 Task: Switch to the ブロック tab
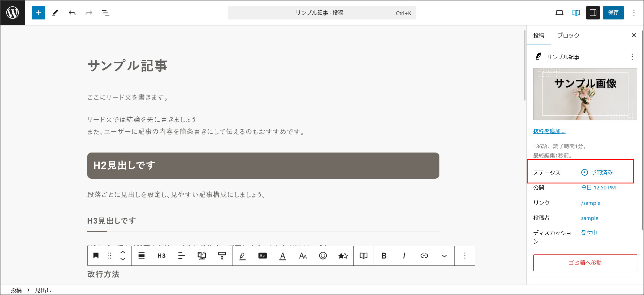568,35
